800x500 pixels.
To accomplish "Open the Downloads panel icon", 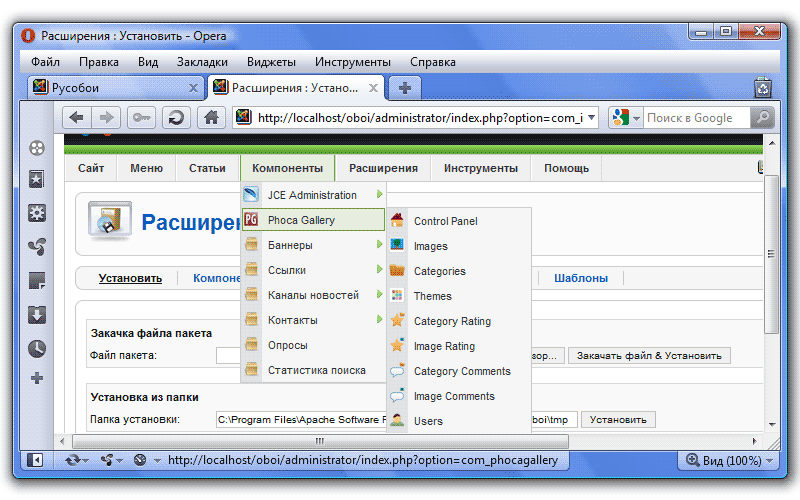I will 37,314.
